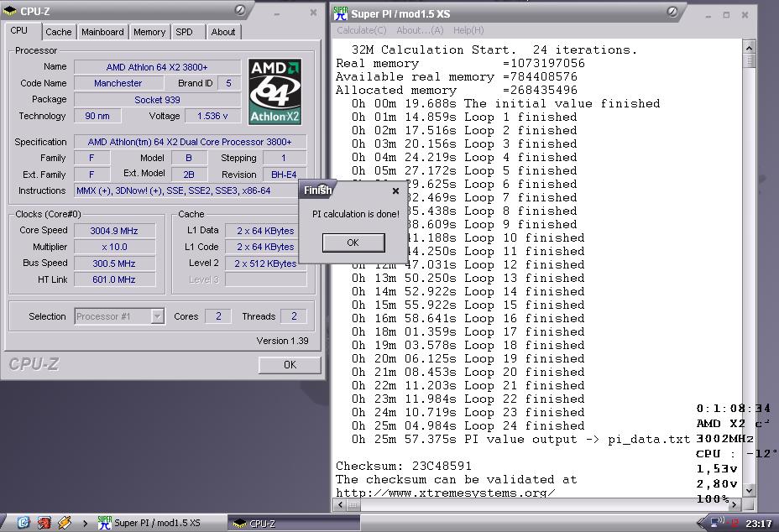Click the Instructions field with MMX, SSE
779x532 pixels.
point(189,190)
